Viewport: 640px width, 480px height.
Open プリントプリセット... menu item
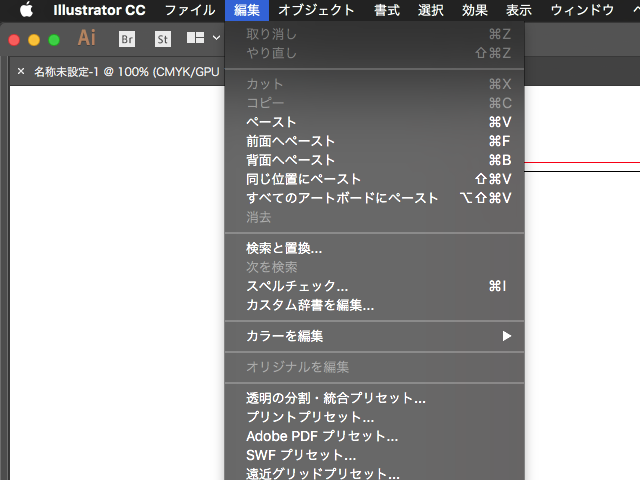374,417
